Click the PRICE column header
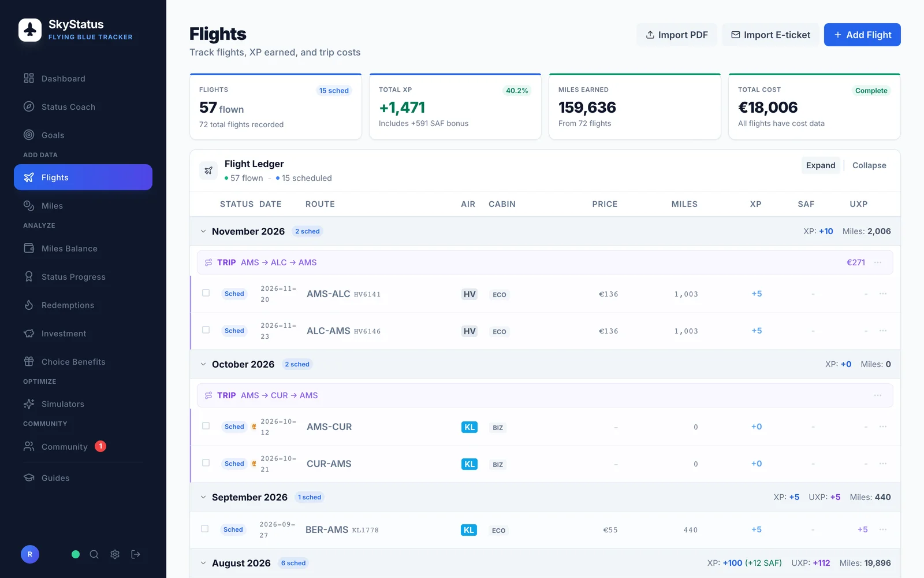Screen dimensions: 924x578 (605, 204)
